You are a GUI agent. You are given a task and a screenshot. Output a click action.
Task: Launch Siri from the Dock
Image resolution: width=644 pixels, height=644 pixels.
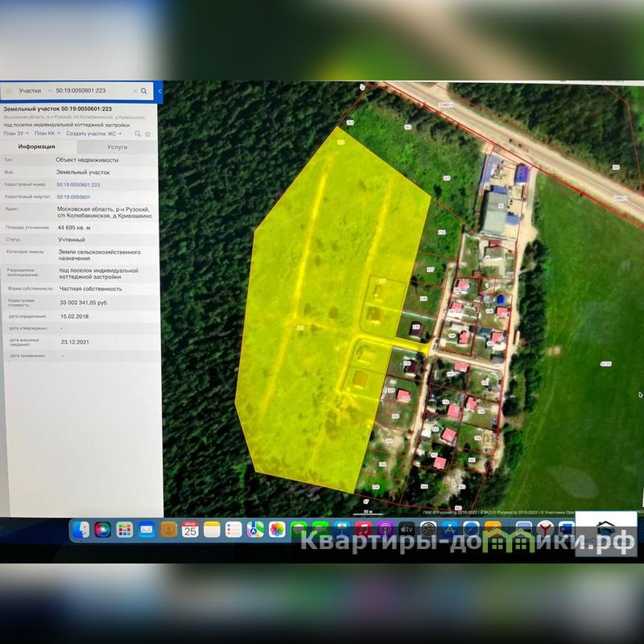click(x=102, y=529)
